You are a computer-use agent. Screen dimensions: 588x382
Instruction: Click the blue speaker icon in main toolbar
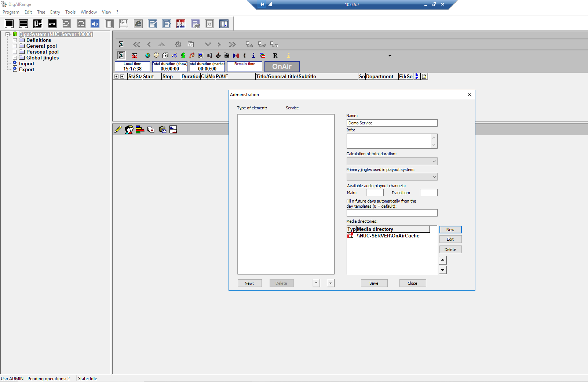pyautogui.click(x=95, y=24)
